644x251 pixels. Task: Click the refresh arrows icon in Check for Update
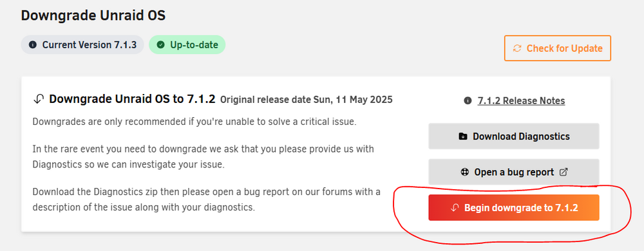pyautogui.click(x=517, y=48)
